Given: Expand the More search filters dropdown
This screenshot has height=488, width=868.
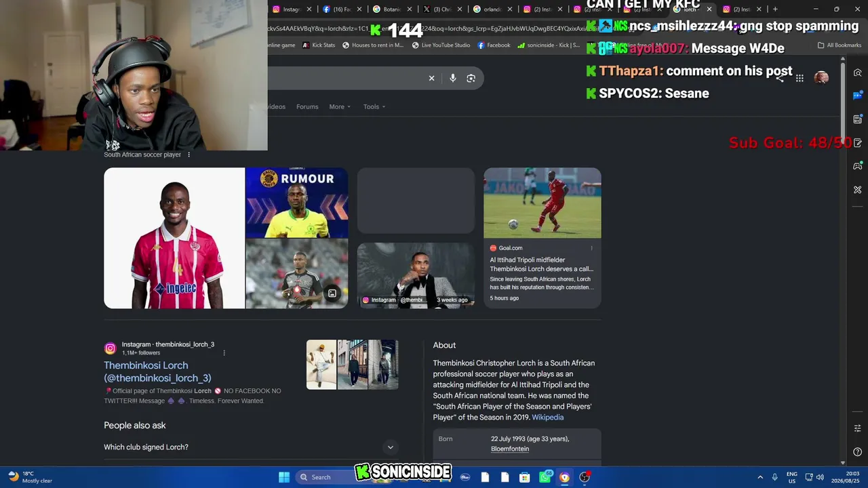Looking at the screenshot, I should (x=340, y=106).
